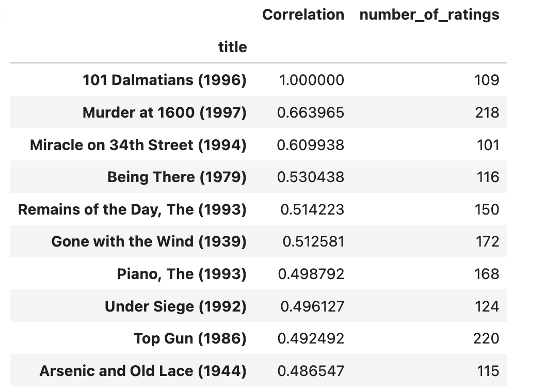Click the Top Gun (1986) row label
Viewport: 545px width, 392px height.
pos(190,339)
